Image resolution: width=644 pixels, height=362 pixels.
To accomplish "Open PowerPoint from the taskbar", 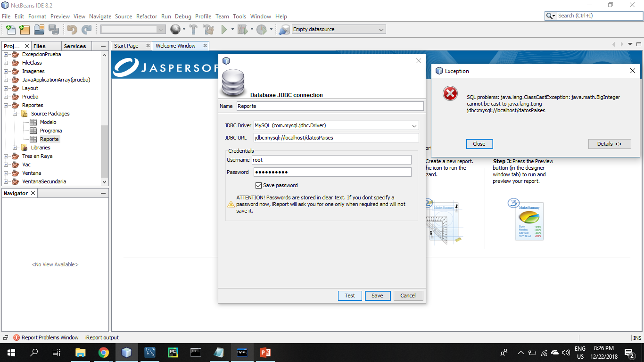I will [x=265, y=353].
